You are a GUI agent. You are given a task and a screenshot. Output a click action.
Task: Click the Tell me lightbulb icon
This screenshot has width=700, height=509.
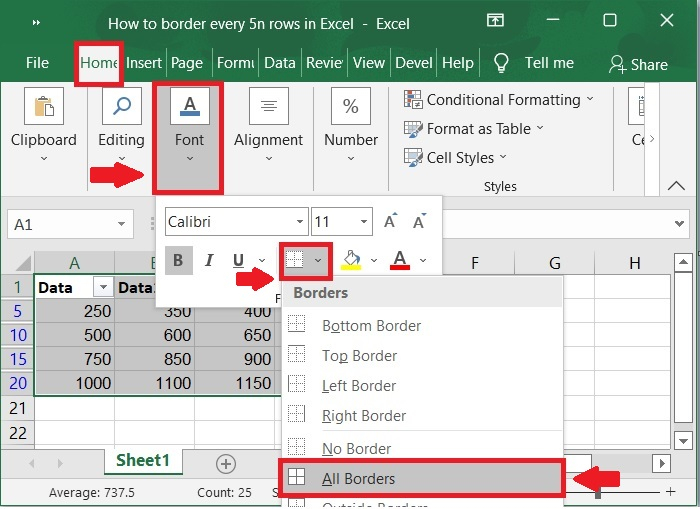[501, 63]
